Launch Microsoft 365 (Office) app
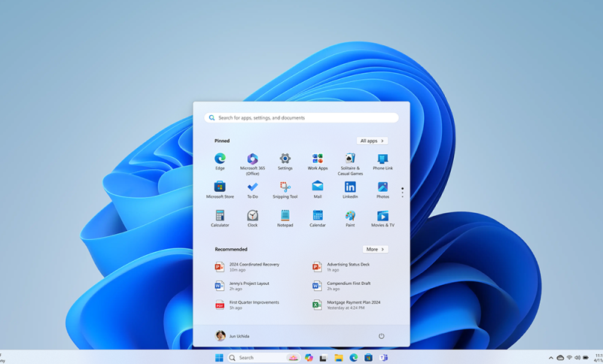This screenshot has width=603, height=364. pos(252,159)
